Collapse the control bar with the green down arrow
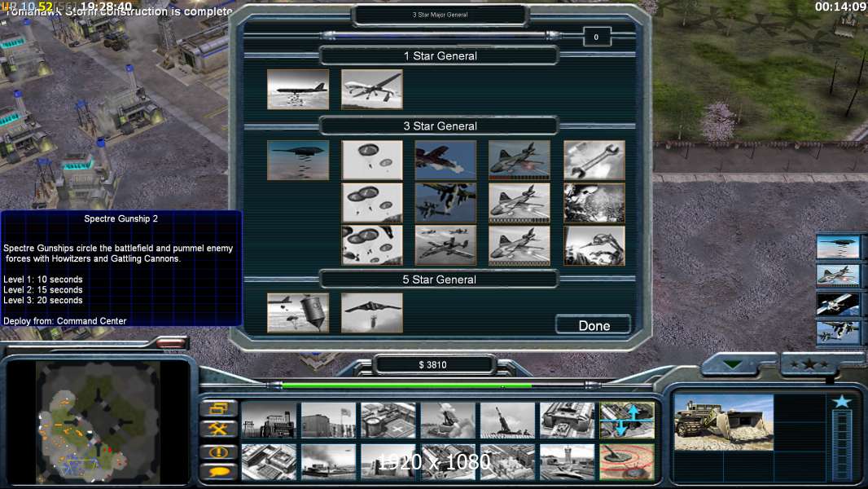Image resolution: width=868 pixels, height=489 pixels. [733, 364]
